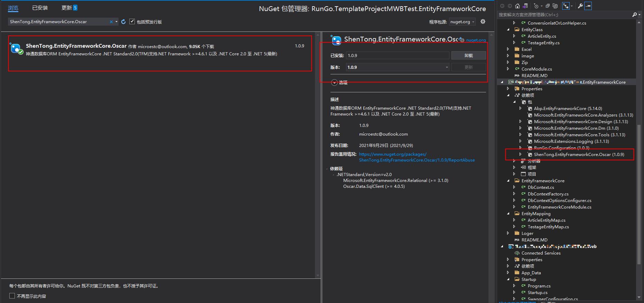This screenshot has width=644, height=303.
Task: Select Microsoft.EntityFrameworkCore.Dm package
Action: (x=576, y=128)
